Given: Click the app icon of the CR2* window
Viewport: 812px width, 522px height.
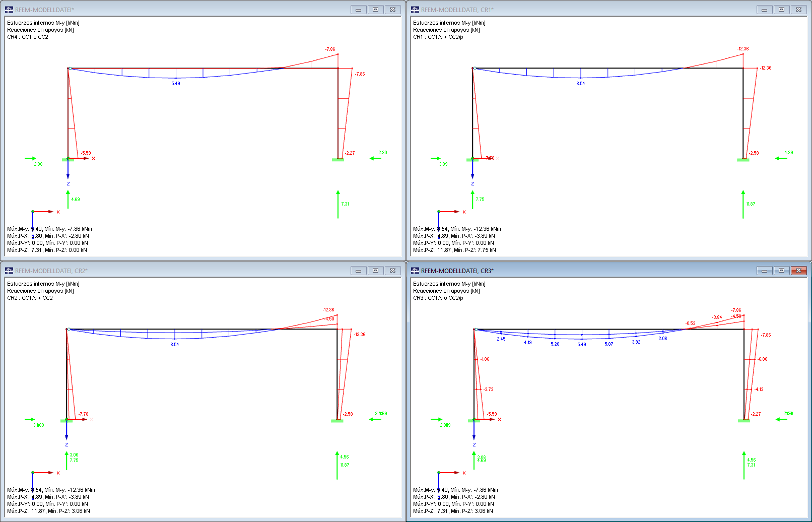Looking at the screenshot, I should tap(9, 271).
